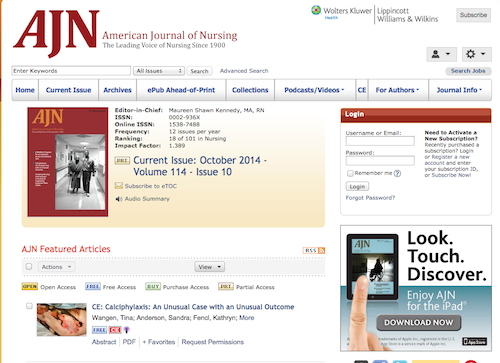500x363 pixels.
Task: Open the Archives tab
Action: [117, 90]
